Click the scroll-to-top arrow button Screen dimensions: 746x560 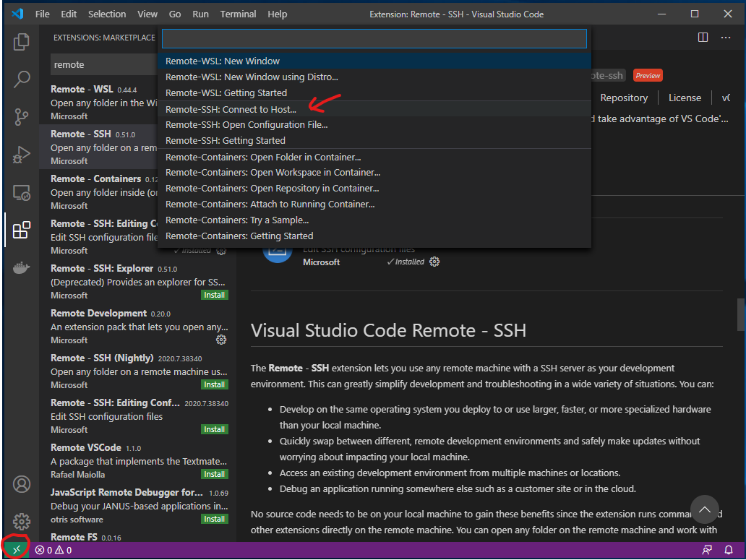705,509
